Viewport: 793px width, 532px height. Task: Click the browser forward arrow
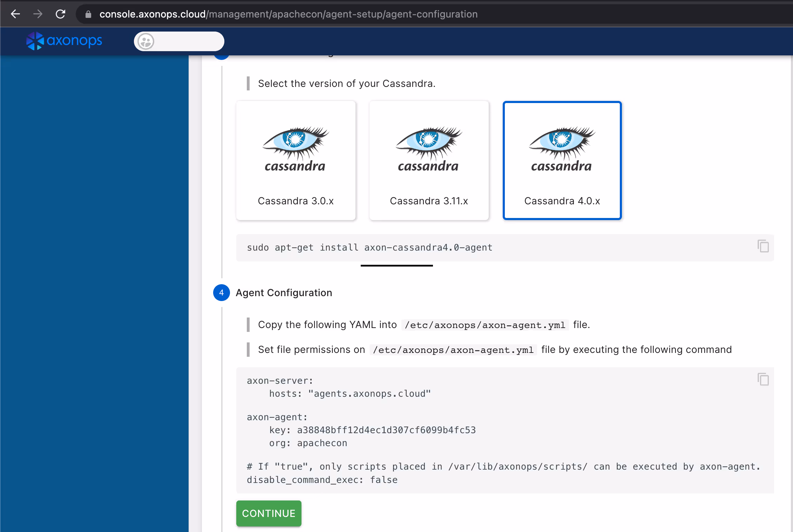pos(38,14)
